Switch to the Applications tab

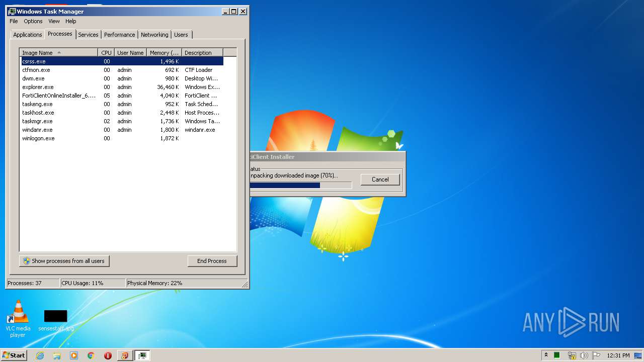[x=28, y=35]
